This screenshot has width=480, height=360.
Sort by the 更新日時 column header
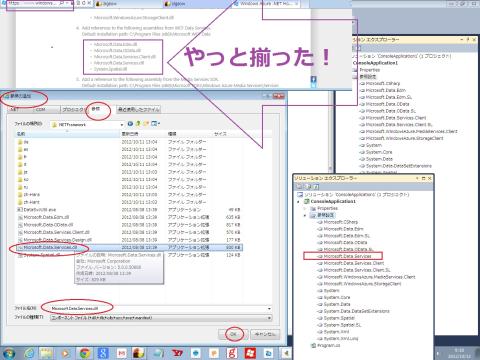point(143,134)
